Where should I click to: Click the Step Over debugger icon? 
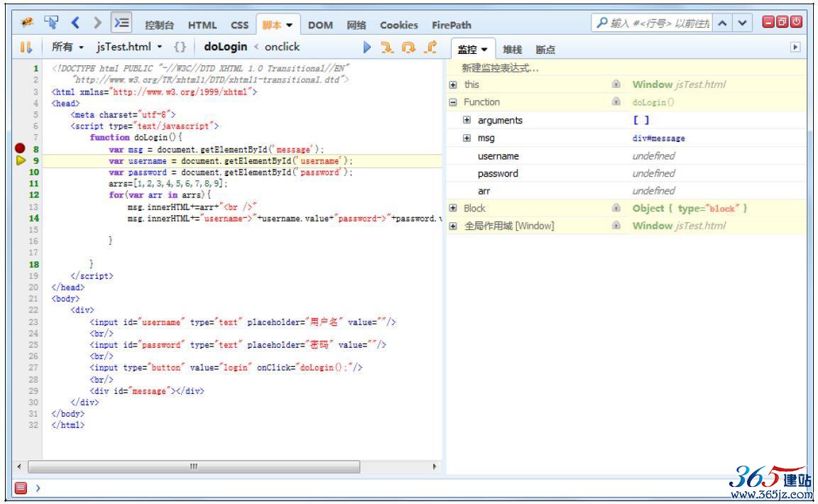tap(408, 48)
